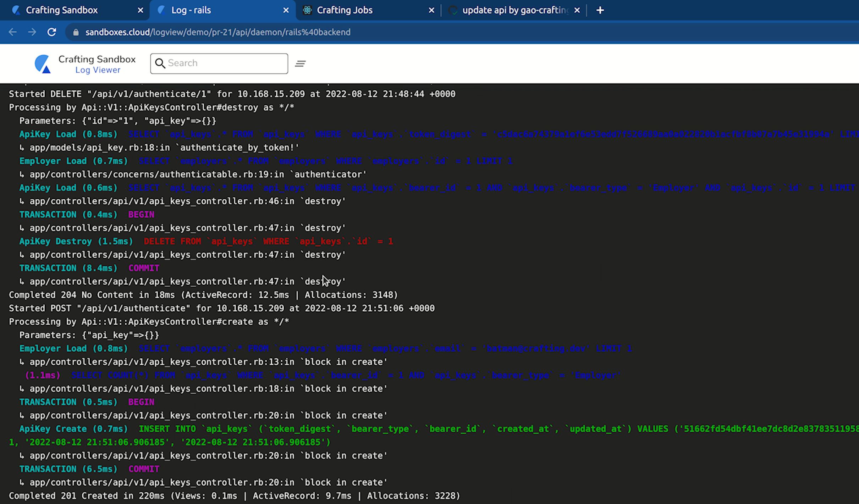Click the Crafting Sandbox logo icon
Viewport: 859px width, 504px height.
[43, 64]
